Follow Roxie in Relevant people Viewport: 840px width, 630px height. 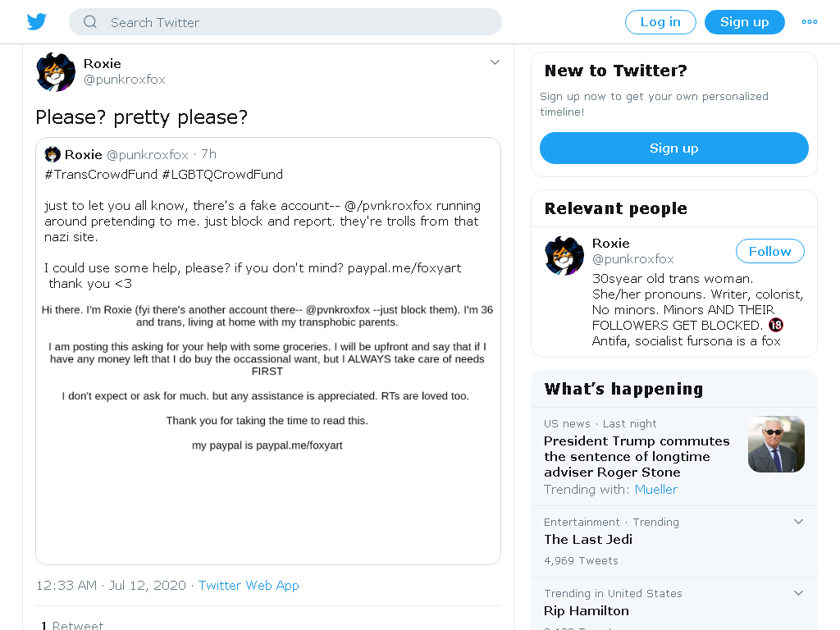click(x=769, y=251)
